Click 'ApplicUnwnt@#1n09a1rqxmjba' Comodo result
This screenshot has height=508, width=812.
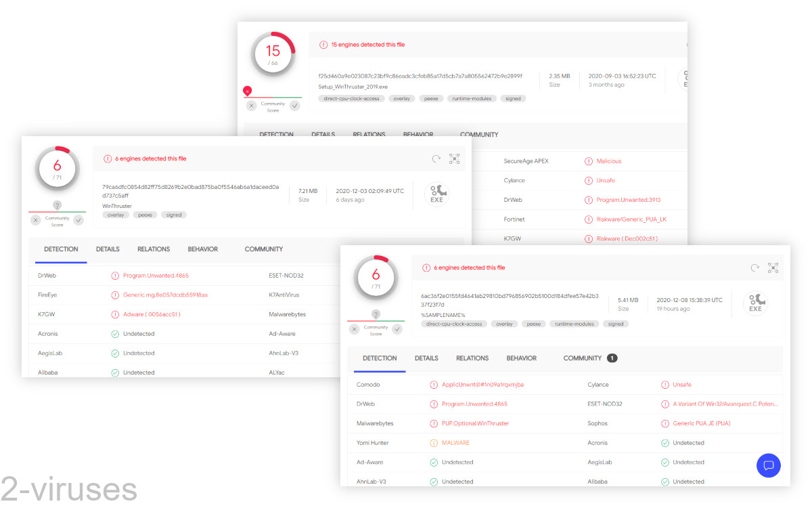coord(482,385)
